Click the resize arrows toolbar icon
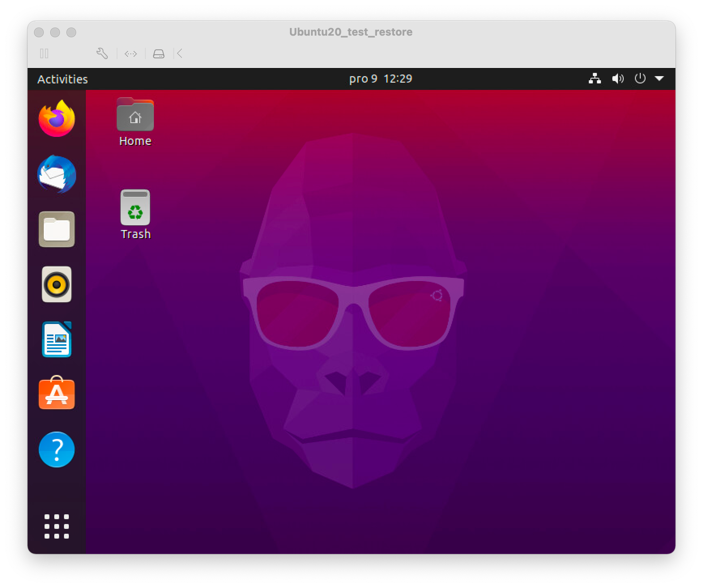 131,53
